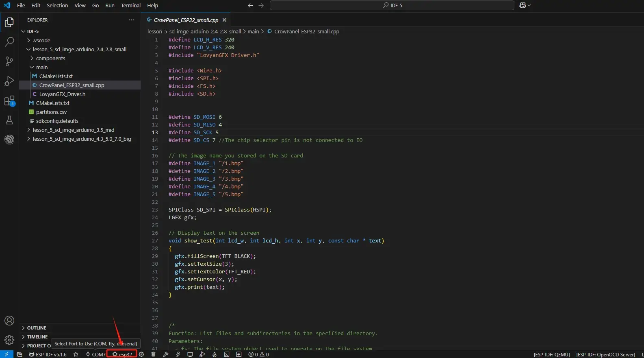Flash device with the lightning icon

pyautogui.click(x=178, y=354)
